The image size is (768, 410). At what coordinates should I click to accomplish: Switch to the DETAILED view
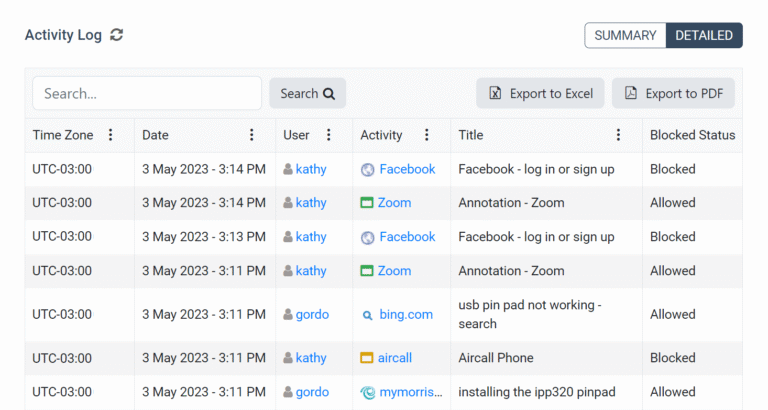click(704, 35)
